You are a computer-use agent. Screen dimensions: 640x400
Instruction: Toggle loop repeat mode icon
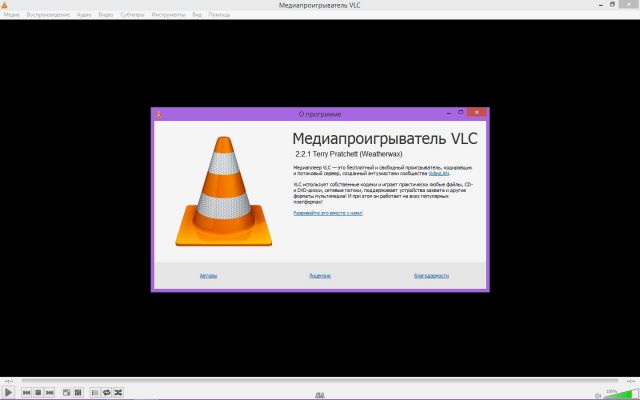click(x=107, y=392)
